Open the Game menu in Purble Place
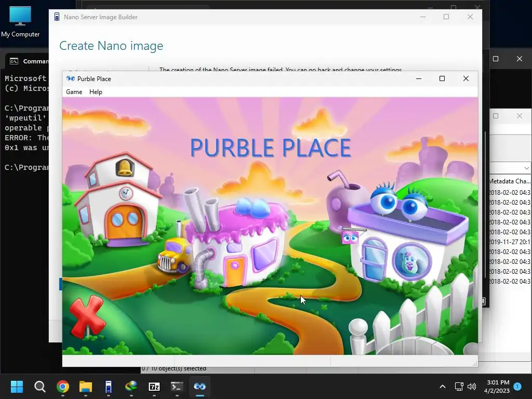This screenshot has height=399, width=532. click(74, 92)
